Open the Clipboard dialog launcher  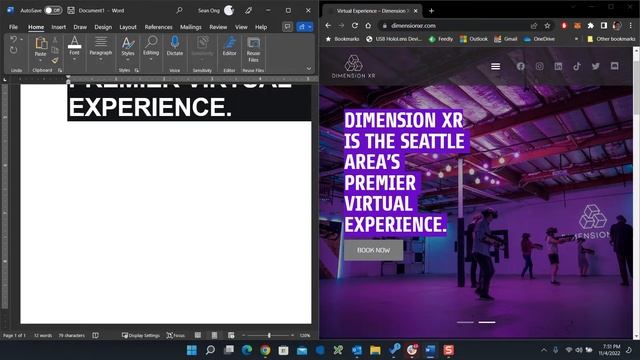60,70
